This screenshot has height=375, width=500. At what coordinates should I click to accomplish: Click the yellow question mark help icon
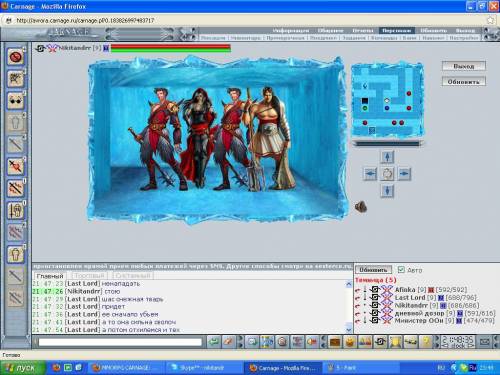tap(426, 342)
